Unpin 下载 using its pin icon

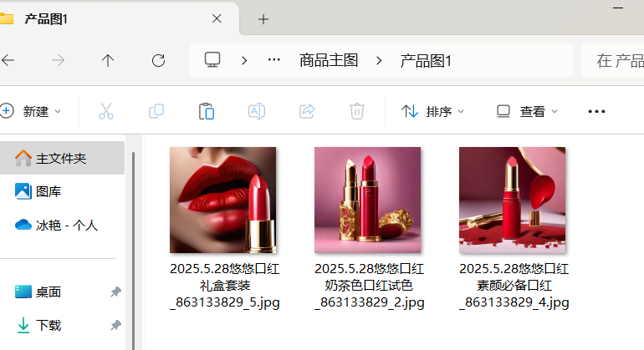click(x=115, y=326)
